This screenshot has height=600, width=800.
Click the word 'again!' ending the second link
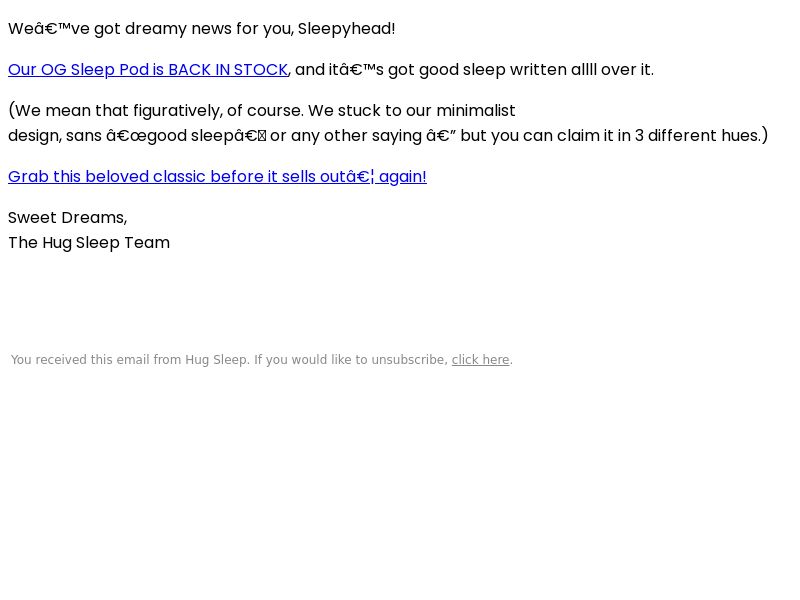click(x=403, y=177)
